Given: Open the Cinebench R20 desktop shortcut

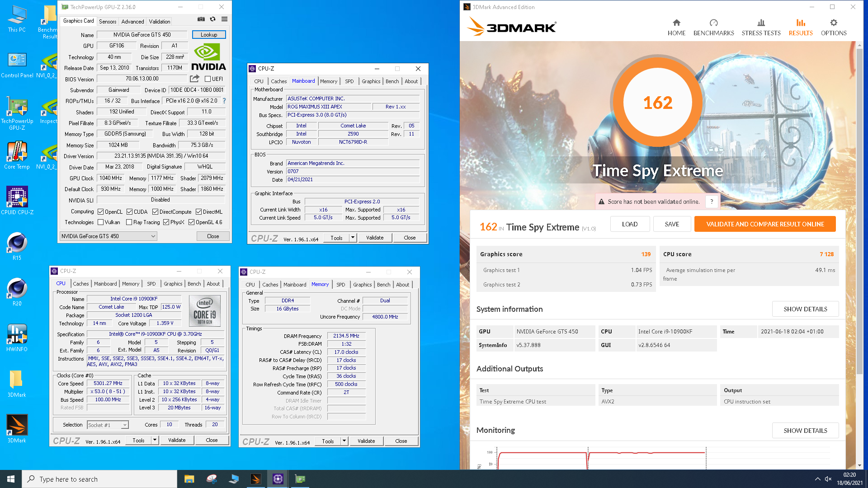Looking at the screenshot, I should 17,292.
